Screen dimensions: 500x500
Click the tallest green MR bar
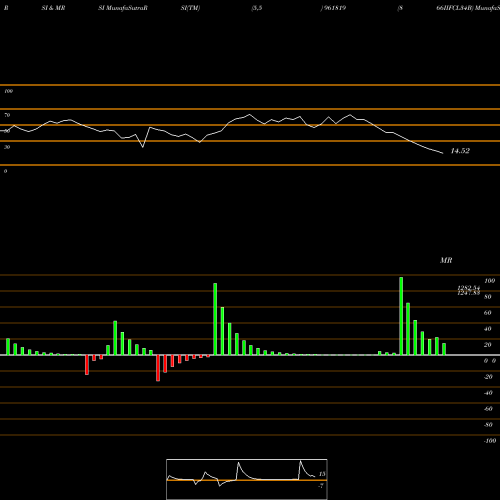click(x=401, y=316)
